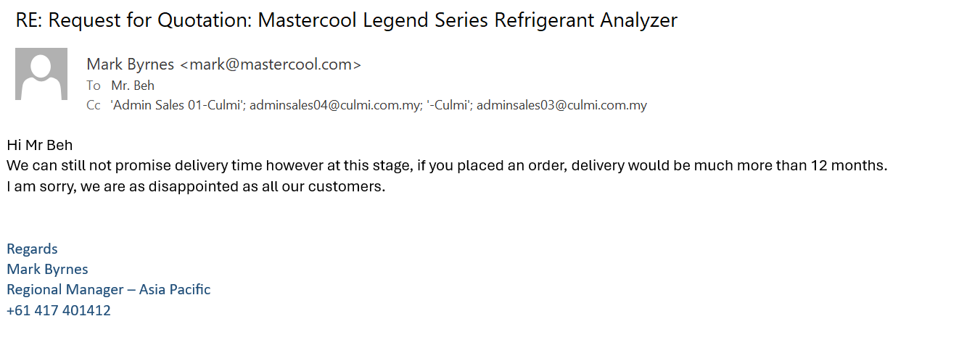Click the sentence about delivery time promise
Screen dimensions: 980x353
pos(447,165)
